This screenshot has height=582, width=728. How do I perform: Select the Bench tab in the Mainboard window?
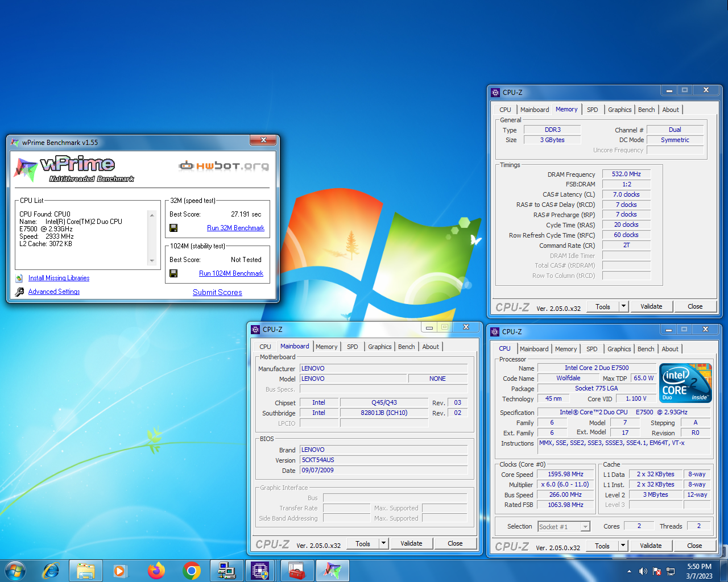pyautogui.click(x=406, y=347)
